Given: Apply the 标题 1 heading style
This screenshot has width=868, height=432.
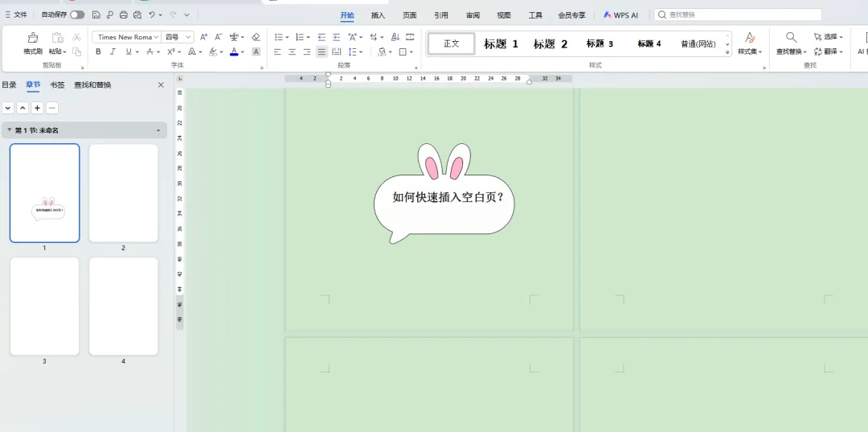Looking at the screenshot, I should click(501, 43).
